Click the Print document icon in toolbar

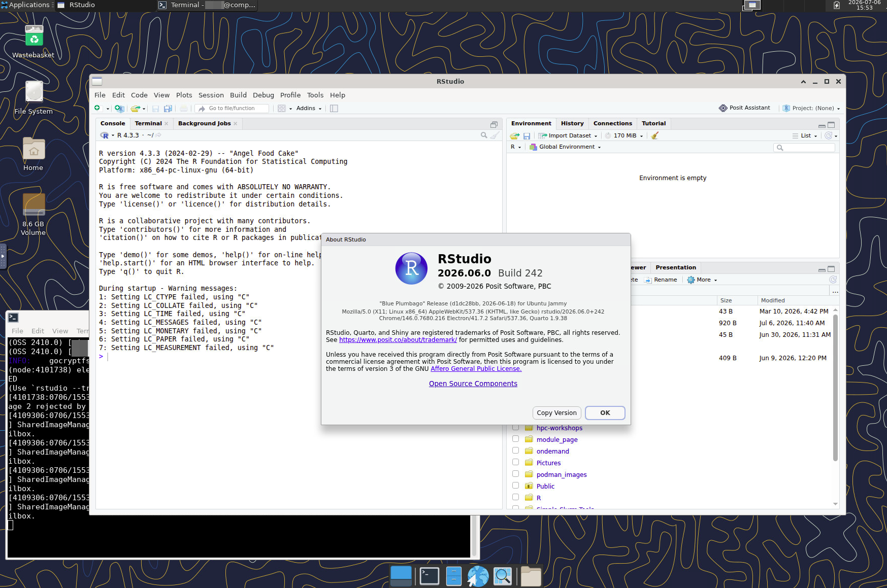pos(184,108)
